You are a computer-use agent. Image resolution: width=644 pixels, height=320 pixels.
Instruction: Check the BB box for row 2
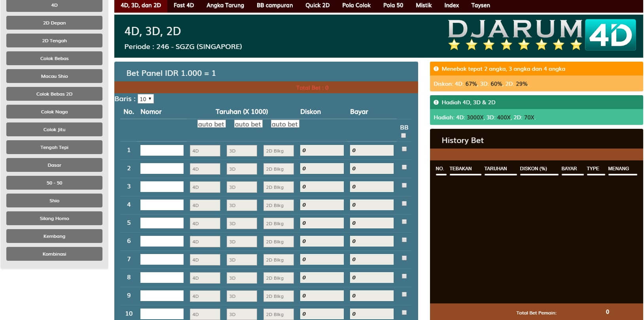(x=404, y=167)
